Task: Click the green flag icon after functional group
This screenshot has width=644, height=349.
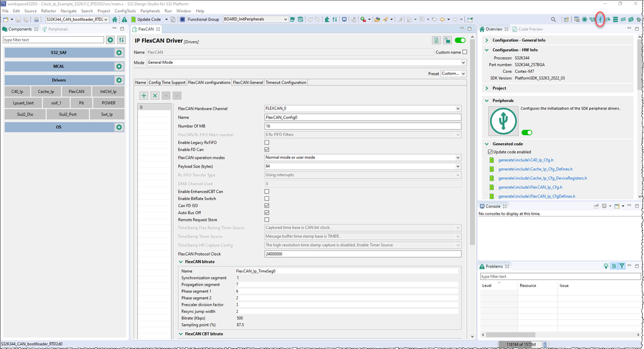Action: [x=293, y=19]
